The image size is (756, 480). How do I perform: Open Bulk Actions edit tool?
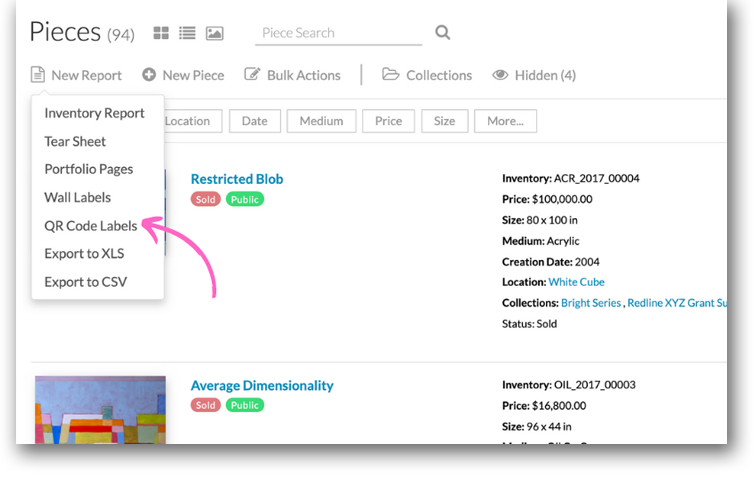[x=292, y=75]
